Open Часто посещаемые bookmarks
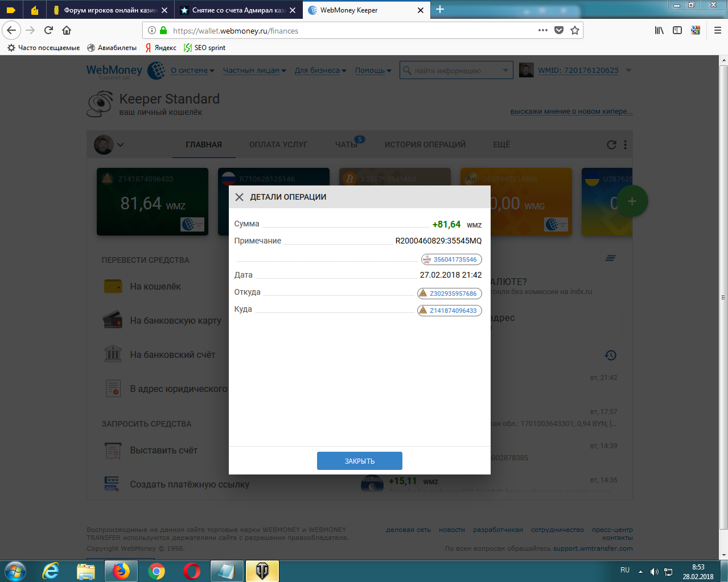 point(44,48)
